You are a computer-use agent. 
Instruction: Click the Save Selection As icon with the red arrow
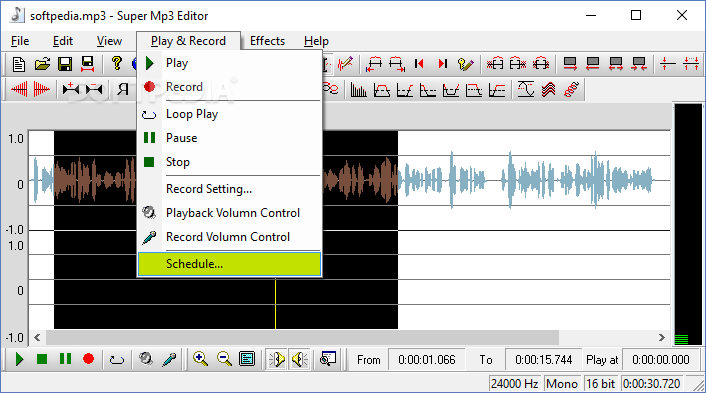pyautogui.click(x=87, y=64)
